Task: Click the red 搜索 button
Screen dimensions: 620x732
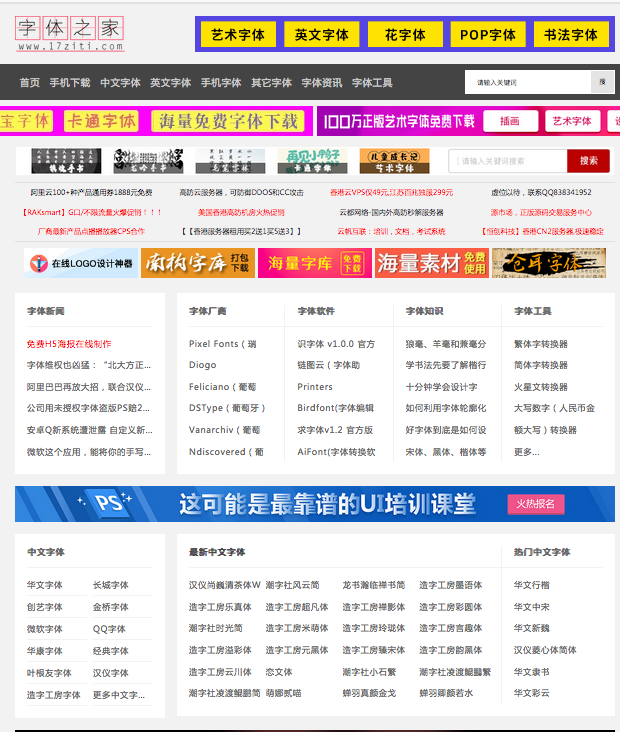Action: [x=589, y=161]
